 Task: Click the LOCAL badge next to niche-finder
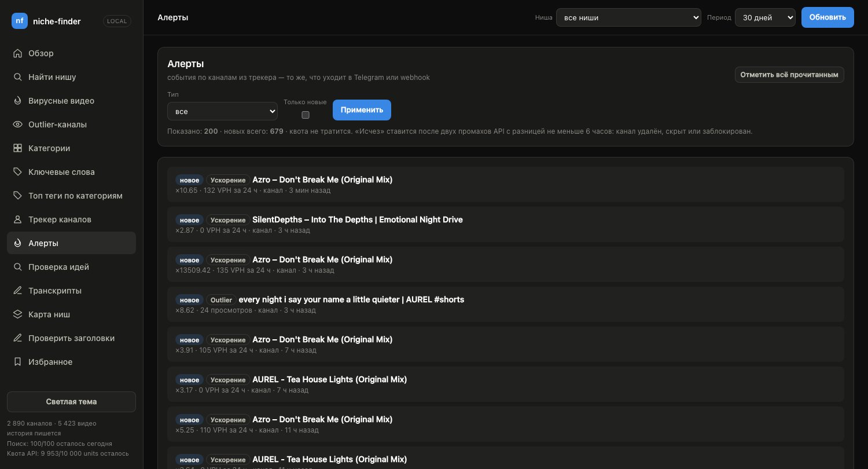tap(117, 21)
